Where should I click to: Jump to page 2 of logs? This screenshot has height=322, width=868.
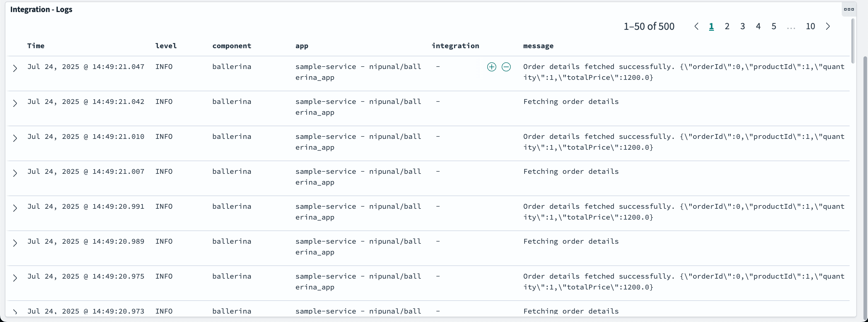point(727,26)
